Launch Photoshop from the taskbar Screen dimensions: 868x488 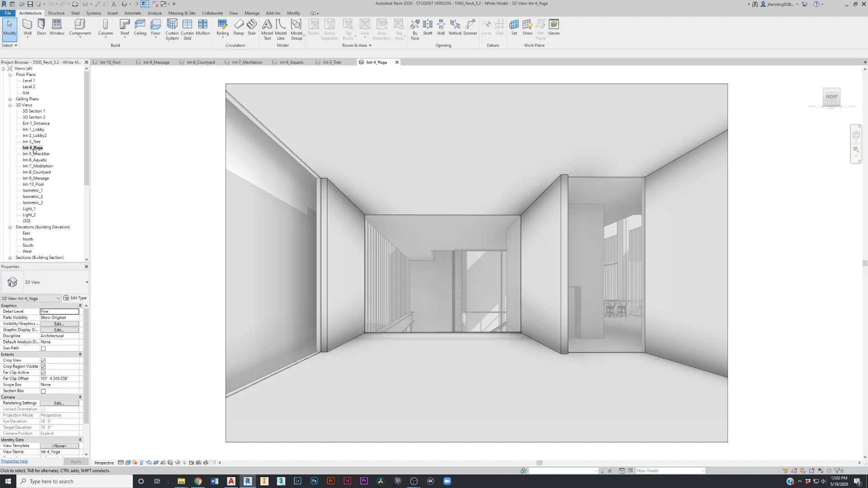click(314, 481)
